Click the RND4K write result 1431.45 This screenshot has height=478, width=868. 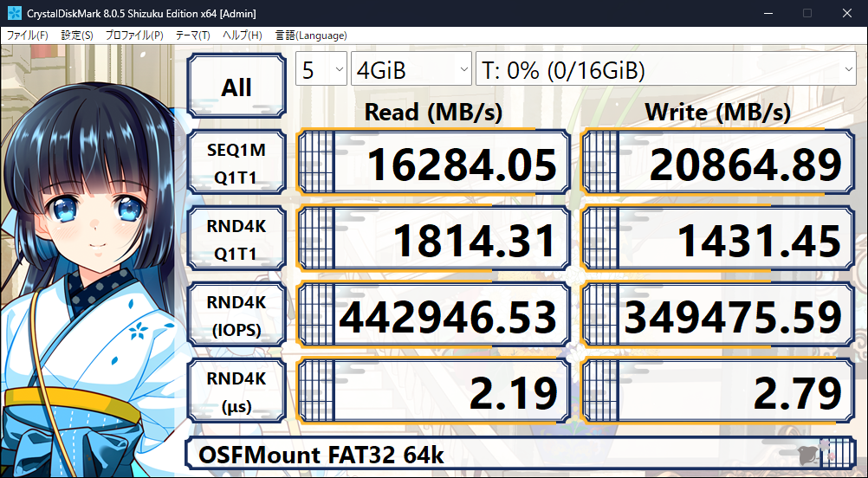[x=717, y=238]
